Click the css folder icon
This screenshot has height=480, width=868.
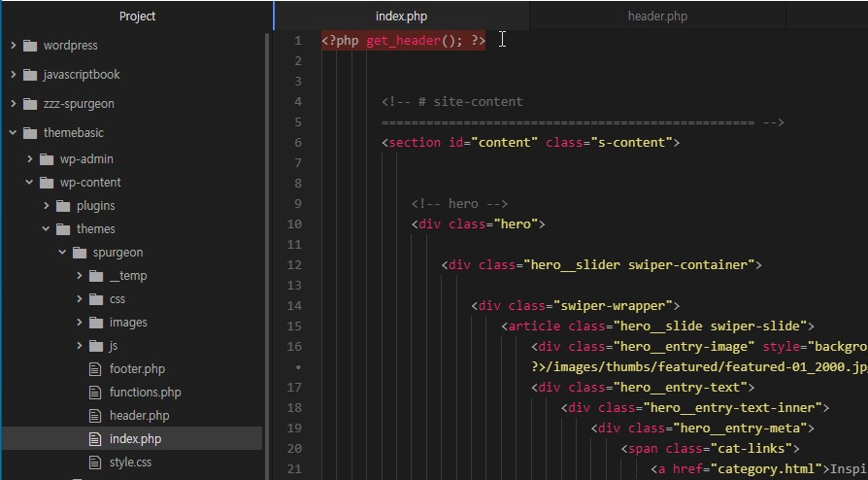[96, 298]
